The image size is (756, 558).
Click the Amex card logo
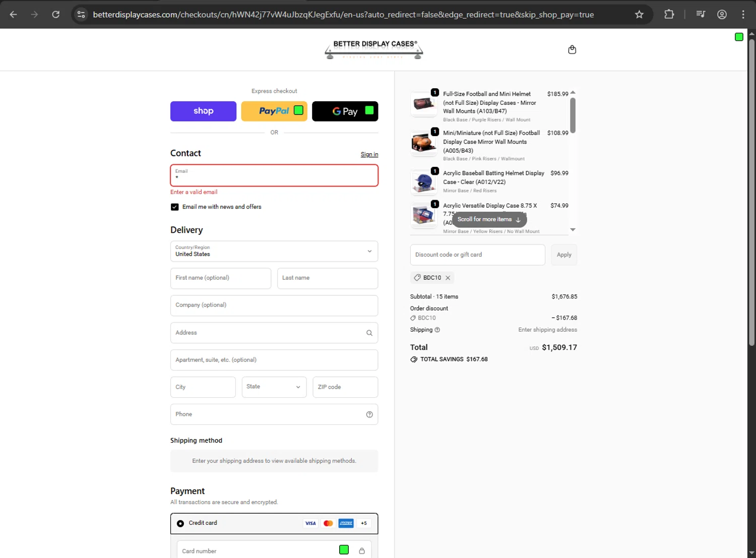(x=346, y=523)
